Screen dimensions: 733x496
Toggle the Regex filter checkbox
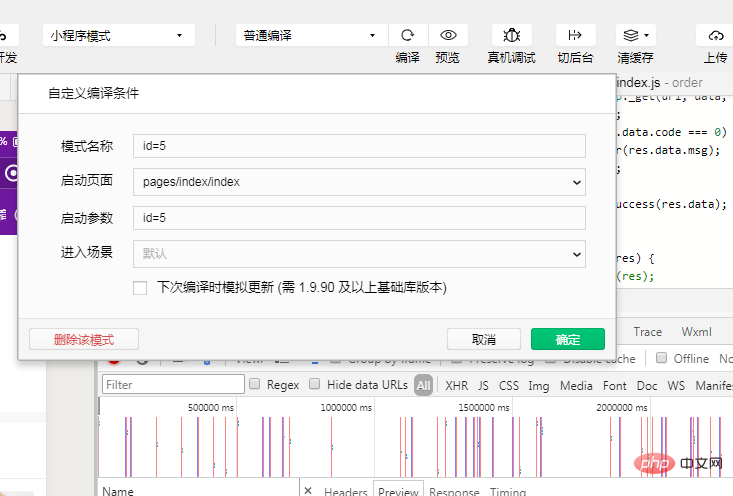(x=255, y=384)
